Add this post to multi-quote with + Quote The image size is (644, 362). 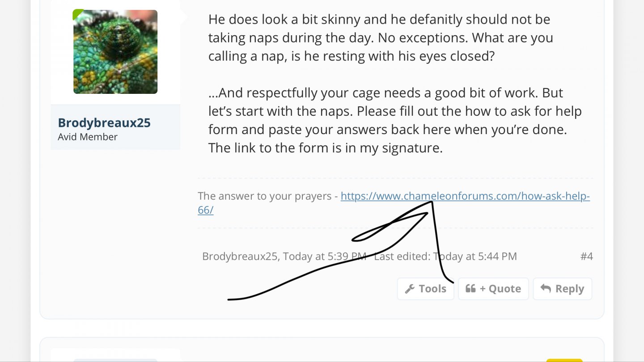493,289
